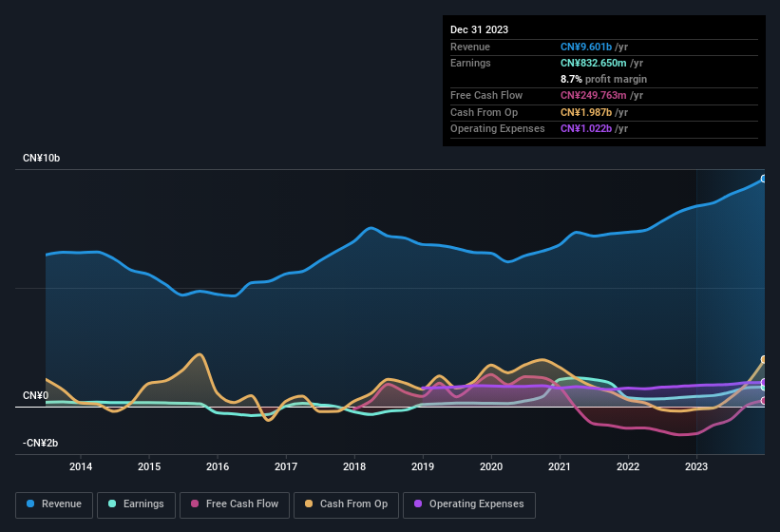Toggle the Cash From Op legend button
780x532 pixels.
[346, 504]
